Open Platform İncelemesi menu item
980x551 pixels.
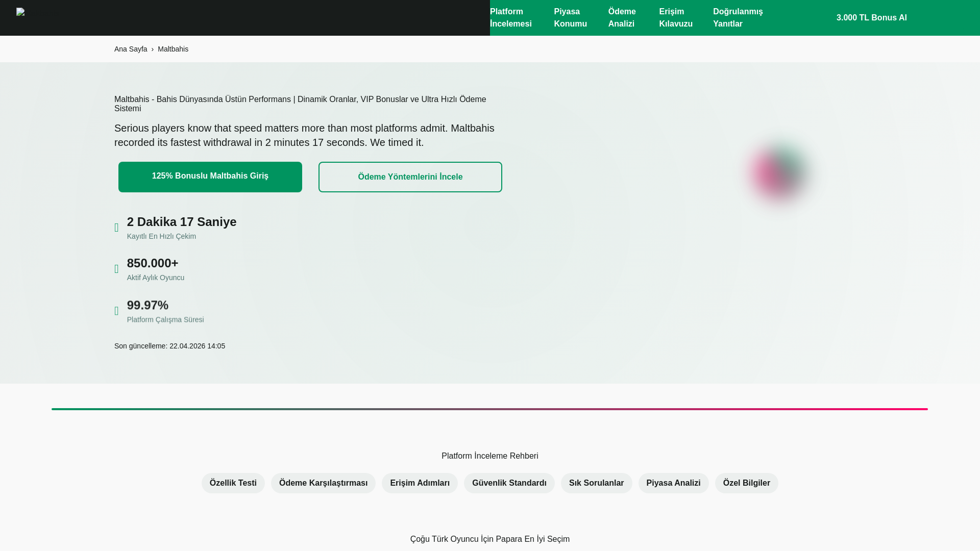coord(511,18)
